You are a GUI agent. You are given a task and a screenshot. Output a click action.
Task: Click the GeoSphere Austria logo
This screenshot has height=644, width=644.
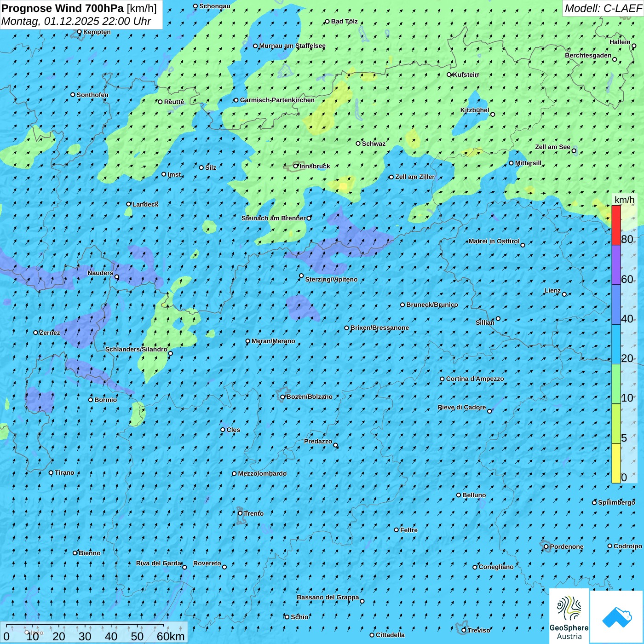tap(569, 616)
